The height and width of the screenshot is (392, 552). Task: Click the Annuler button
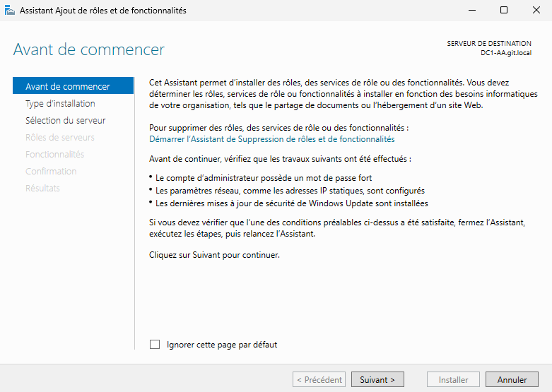click(512, 380)
